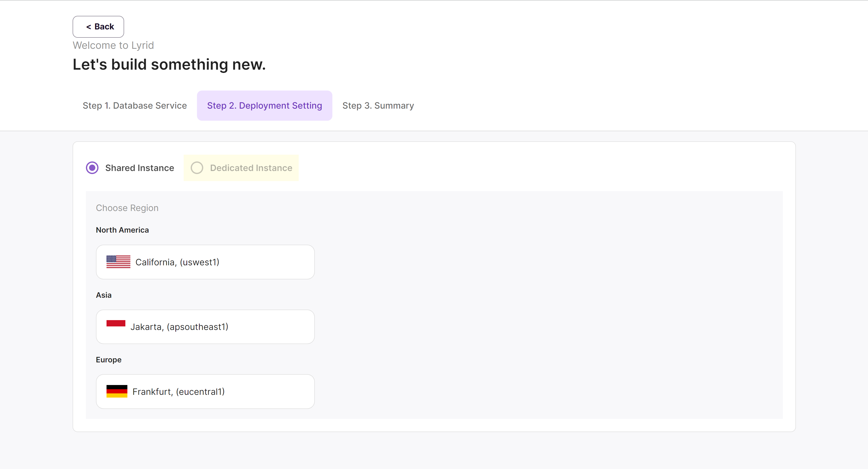Click the North America region heading
The width and height of the screenshot is (868, 469).
click(x=122, y=230)
